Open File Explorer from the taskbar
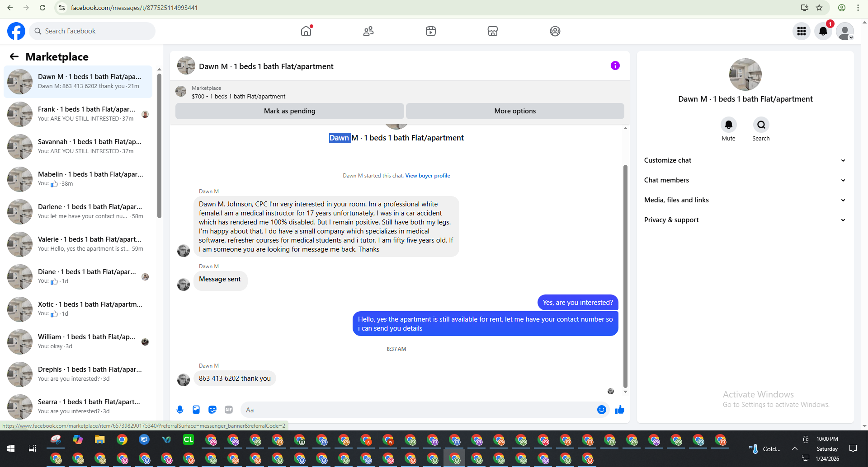Screen dimensions: 868x467 (99, 439)
